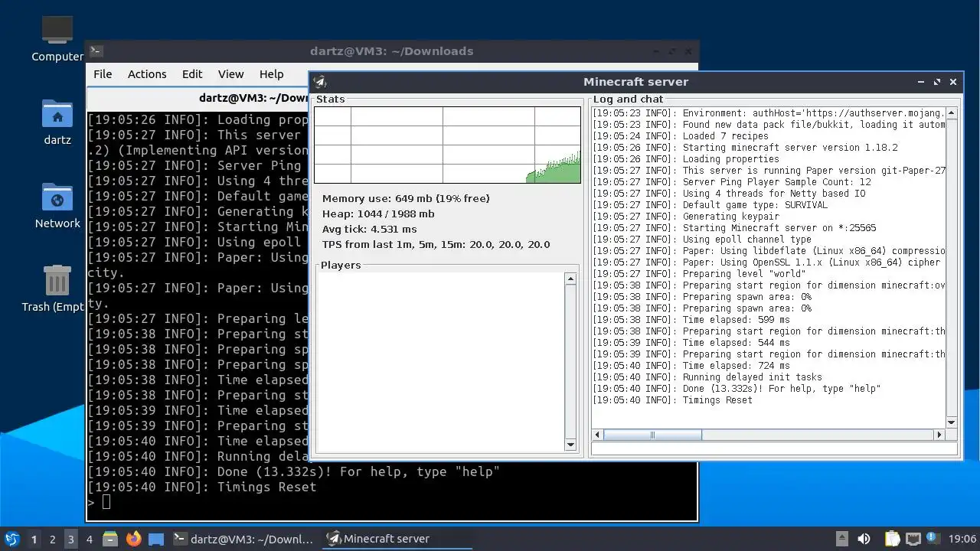Viewport: 980px width, 551px height.
Task: Launch Firefox from the taskbar
Action: 133,539
